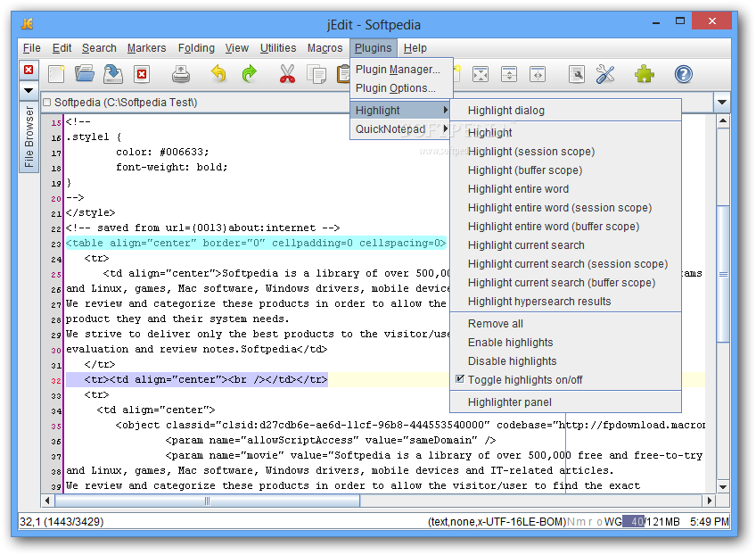This screenshot has width=756, height=555.
Task: Expand the Highlight submenu
Action: point(400,111)
